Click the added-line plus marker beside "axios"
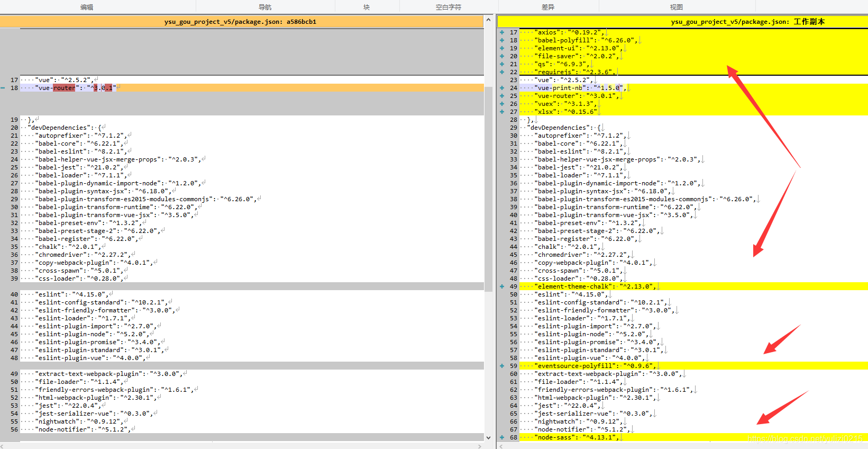The width and height of the screenshot is (868, 449). [502, 32]
